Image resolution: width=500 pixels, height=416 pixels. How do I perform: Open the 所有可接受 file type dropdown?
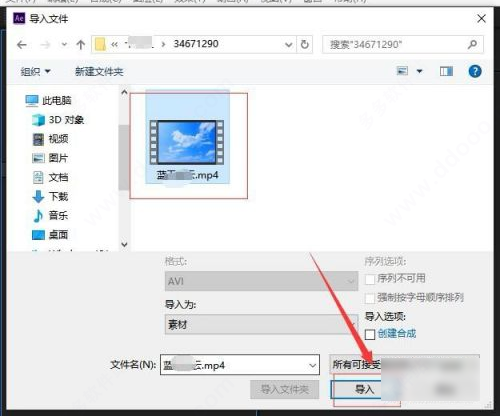tap(404, 364)
